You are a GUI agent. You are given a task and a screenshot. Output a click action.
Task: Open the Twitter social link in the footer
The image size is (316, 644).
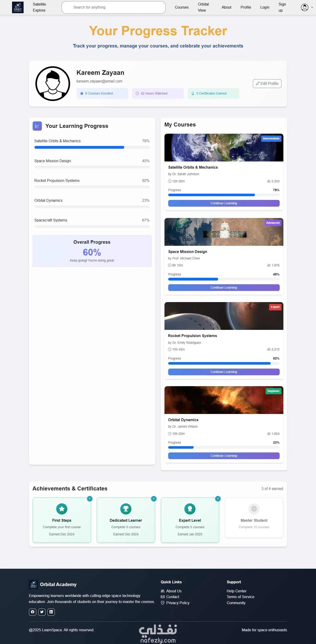tap(42, 612)
